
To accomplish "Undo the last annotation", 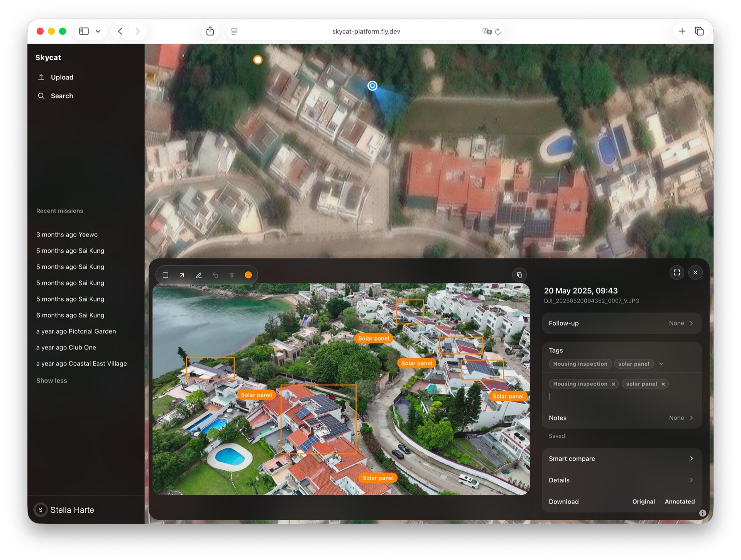I will click(215, 275).
